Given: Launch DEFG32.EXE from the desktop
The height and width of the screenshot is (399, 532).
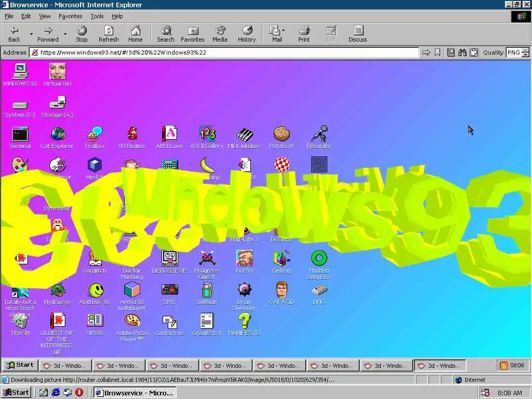Looking at the screenshot, I should pyautogui.click(x=169, y=262).
